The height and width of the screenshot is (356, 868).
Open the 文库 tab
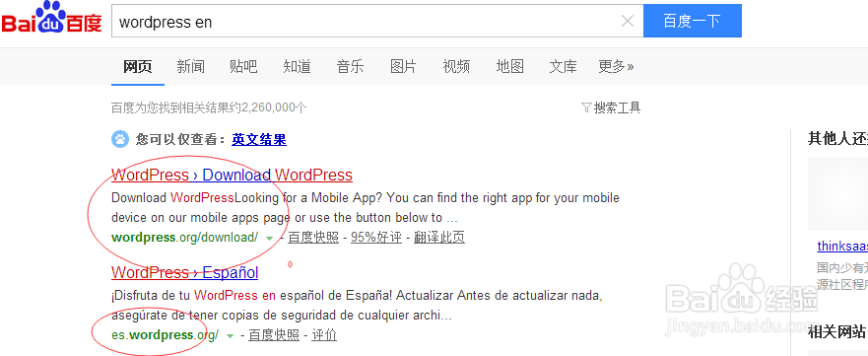pos(563,67)
